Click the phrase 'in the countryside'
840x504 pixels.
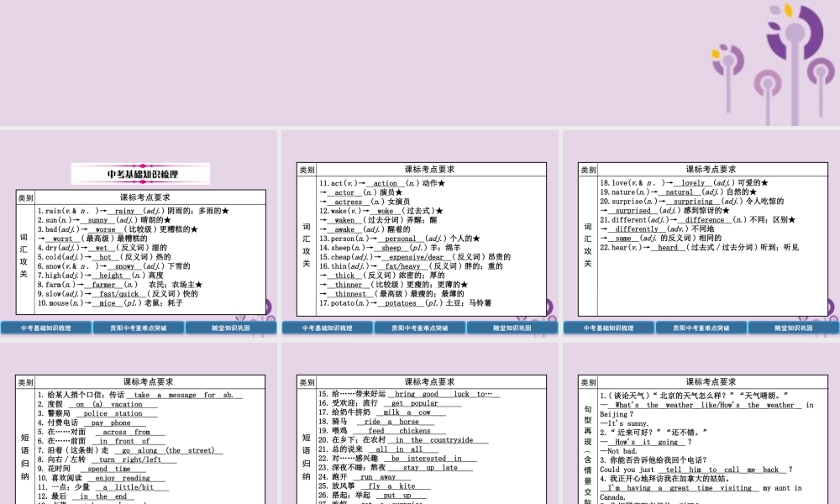coord(434,439)
